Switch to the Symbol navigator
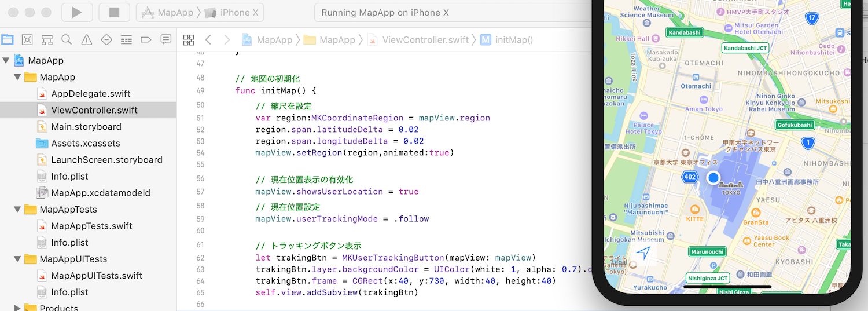This screenshot has height=311, width=868. point(47,39)
